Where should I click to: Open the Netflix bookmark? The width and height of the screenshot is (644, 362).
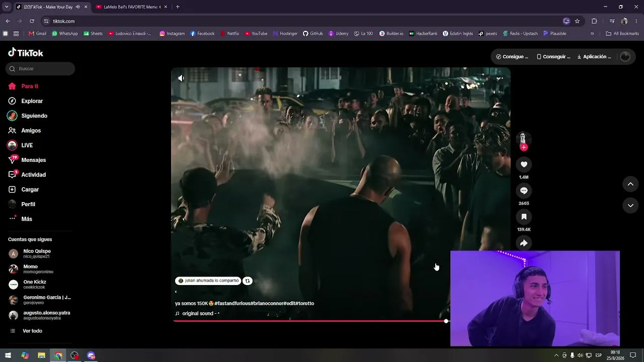(229, 34)
